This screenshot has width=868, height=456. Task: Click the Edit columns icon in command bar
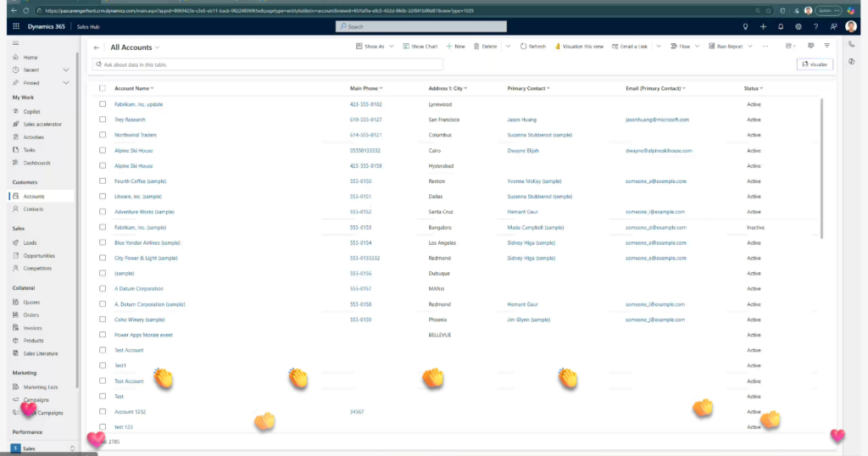(x=810, y=46)
